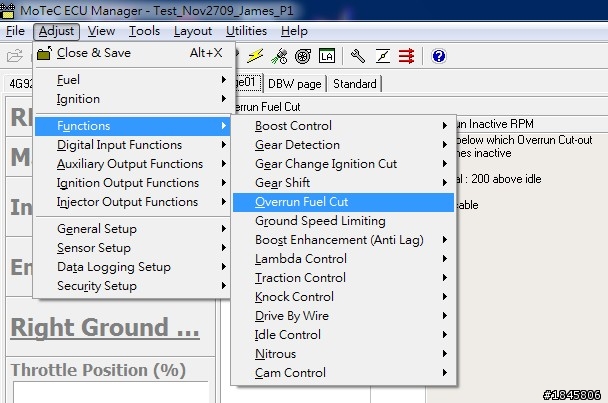Open the Help menu
608x403 pixels.
294,31
